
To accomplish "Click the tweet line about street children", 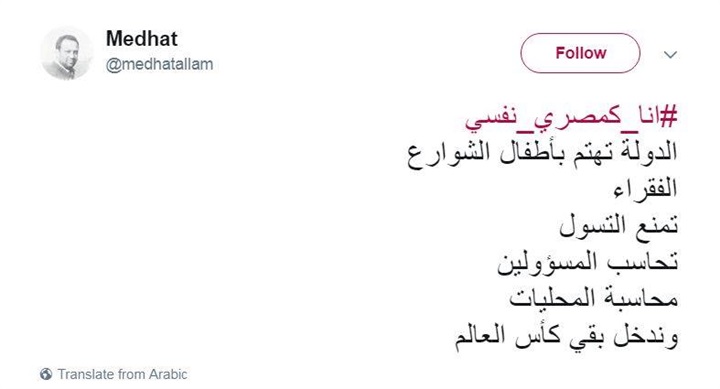I will (x=542, y=154).
